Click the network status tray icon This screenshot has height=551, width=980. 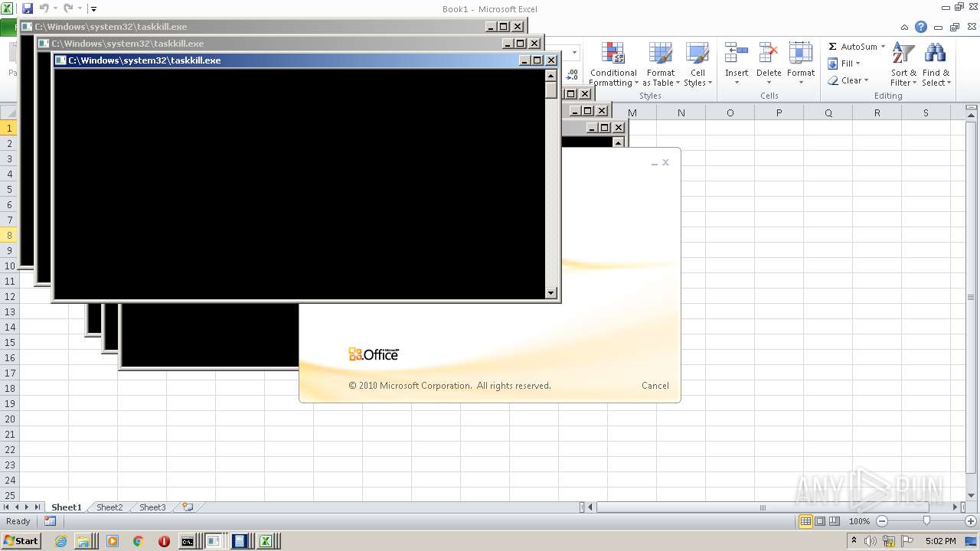click(x=889, y=541)
